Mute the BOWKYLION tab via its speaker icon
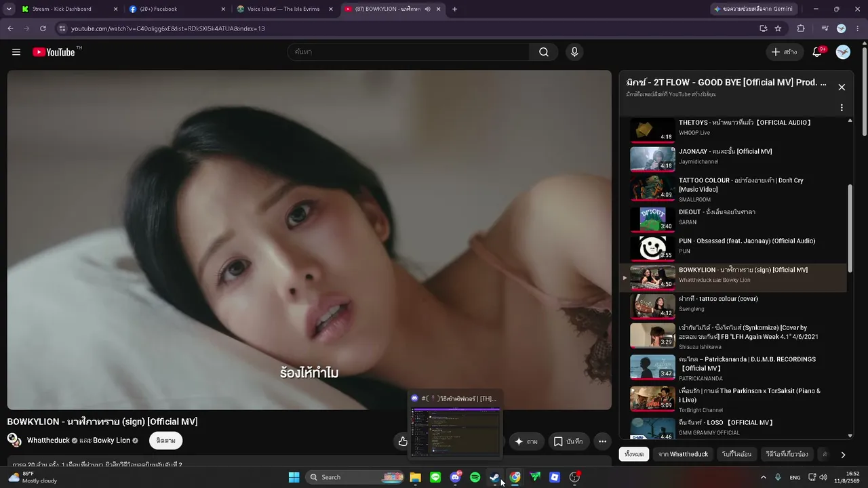This screenshot has width=868, height=488. click(428, 9)
